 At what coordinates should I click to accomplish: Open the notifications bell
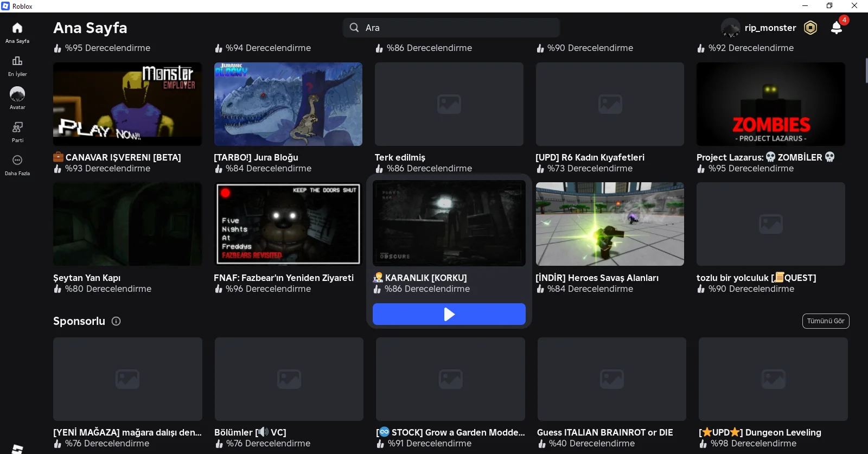837,28
